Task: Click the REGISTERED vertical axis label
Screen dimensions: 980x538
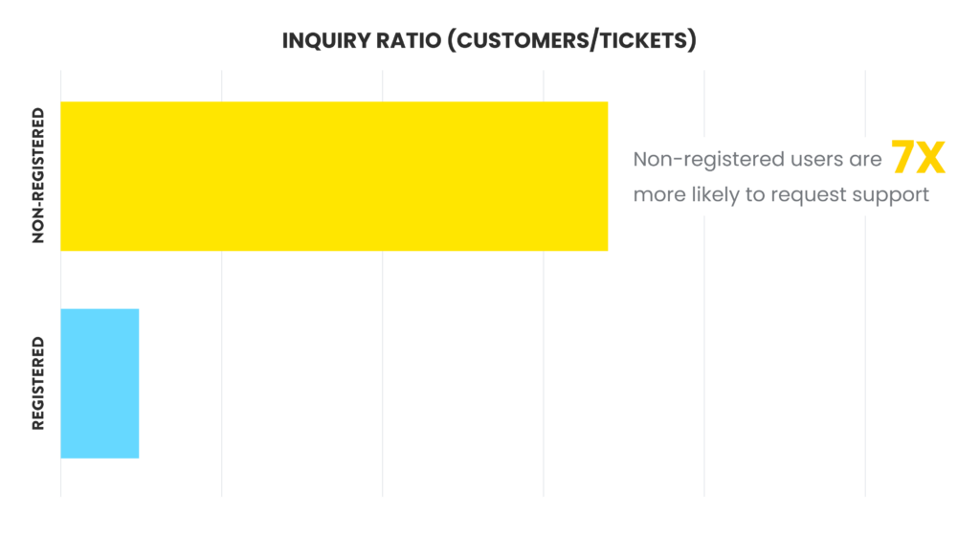Action: tap(38, 384)
